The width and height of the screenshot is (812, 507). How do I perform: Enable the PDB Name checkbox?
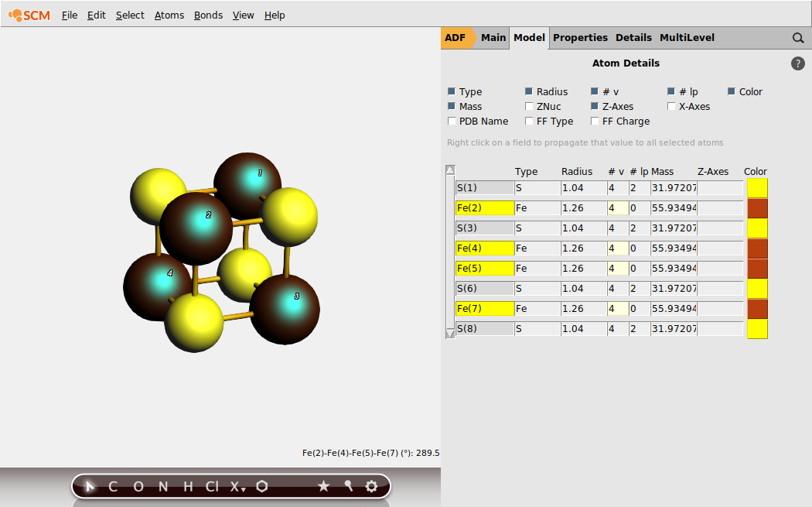452,121
